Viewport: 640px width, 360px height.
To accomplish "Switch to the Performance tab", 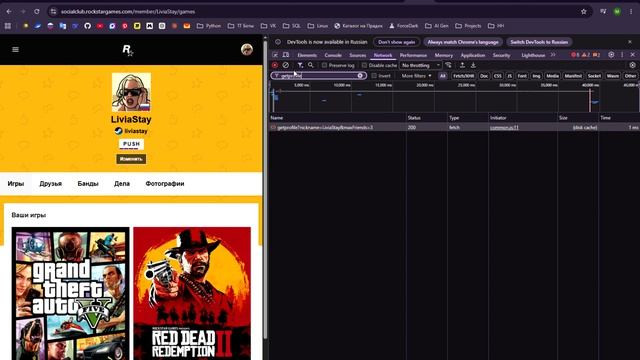I will (x=413, y=55).
